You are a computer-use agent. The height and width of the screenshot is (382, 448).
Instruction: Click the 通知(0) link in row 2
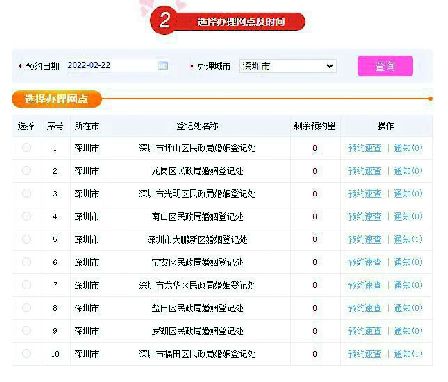coord(408,171)
